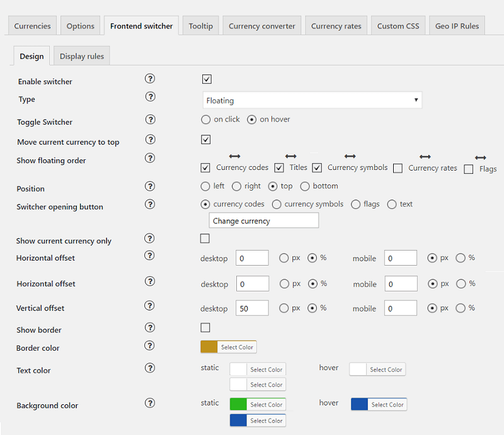
Task: Click help icon for Background color
Action: pyautogui.click(x=150, y=403)
